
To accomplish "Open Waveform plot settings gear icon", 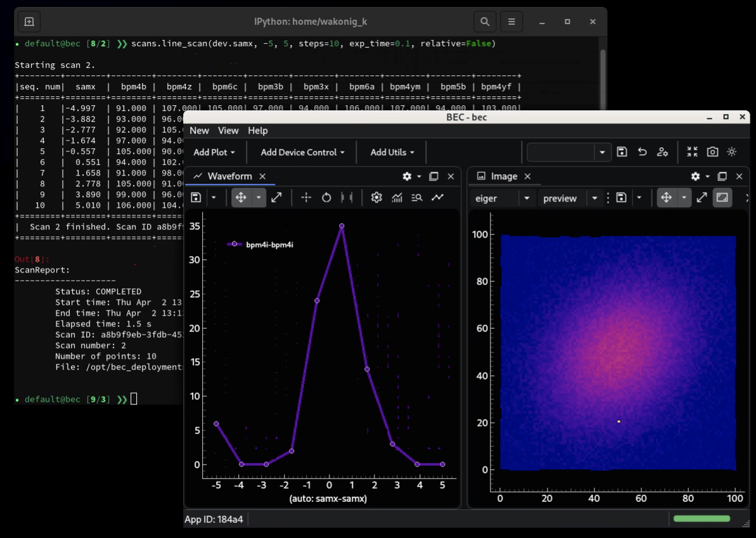I will [x=376, y=198].
